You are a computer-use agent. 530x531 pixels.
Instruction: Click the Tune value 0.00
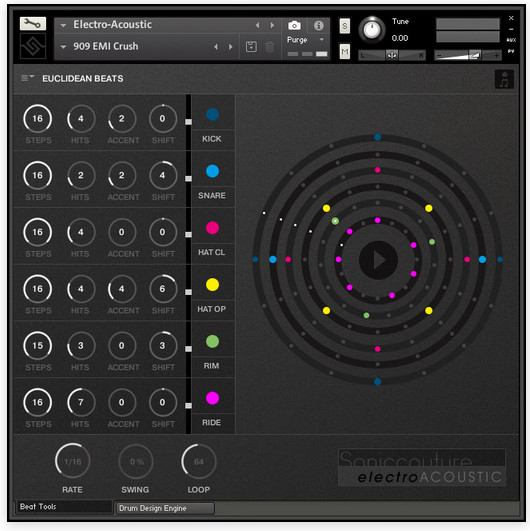[x=400, y=38]
